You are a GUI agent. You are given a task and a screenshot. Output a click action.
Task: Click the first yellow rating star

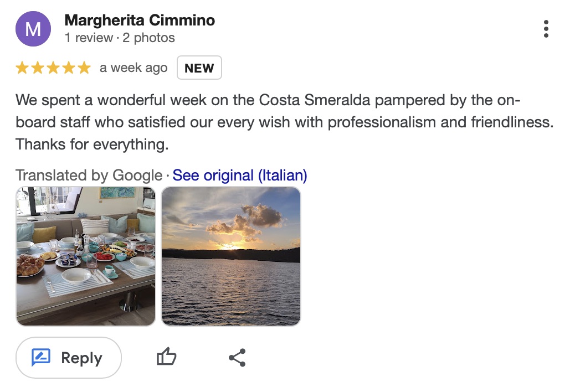click(x=22, y=68)
